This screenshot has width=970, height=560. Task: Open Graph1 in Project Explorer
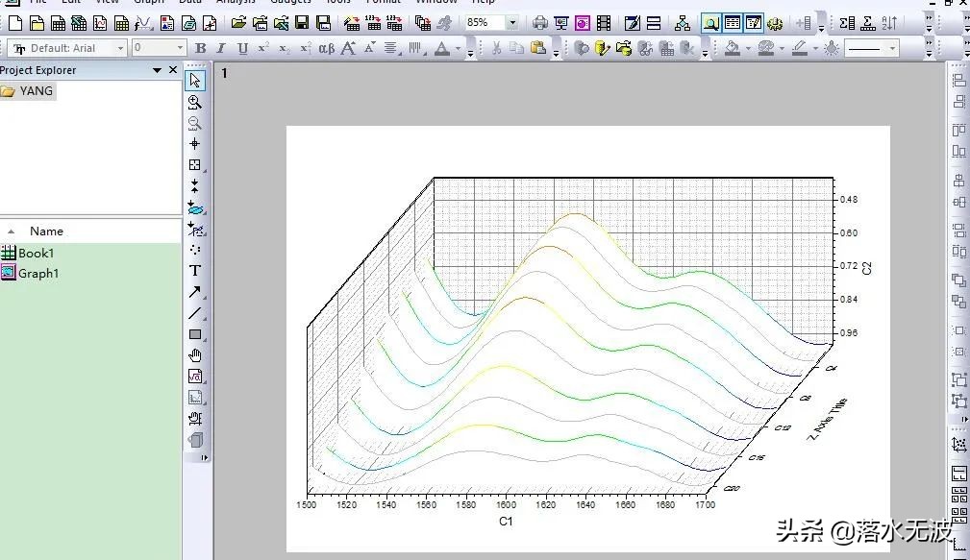pyautogui.click(x=38, y=274)
